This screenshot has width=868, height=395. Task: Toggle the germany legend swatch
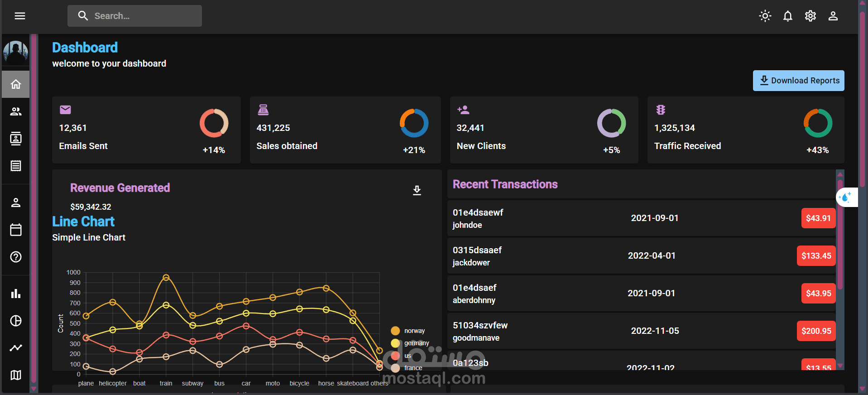click(395, 343)
